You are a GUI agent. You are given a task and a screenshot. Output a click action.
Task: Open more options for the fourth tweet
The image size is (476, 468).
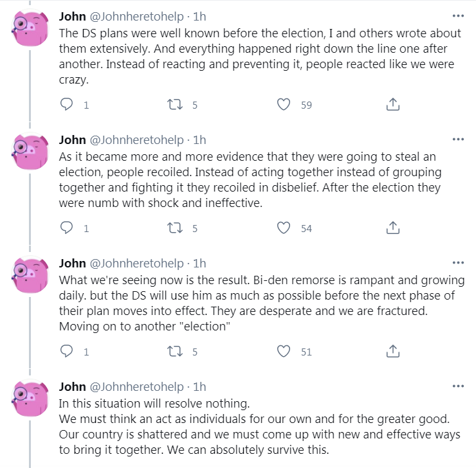tap(458, 386)
